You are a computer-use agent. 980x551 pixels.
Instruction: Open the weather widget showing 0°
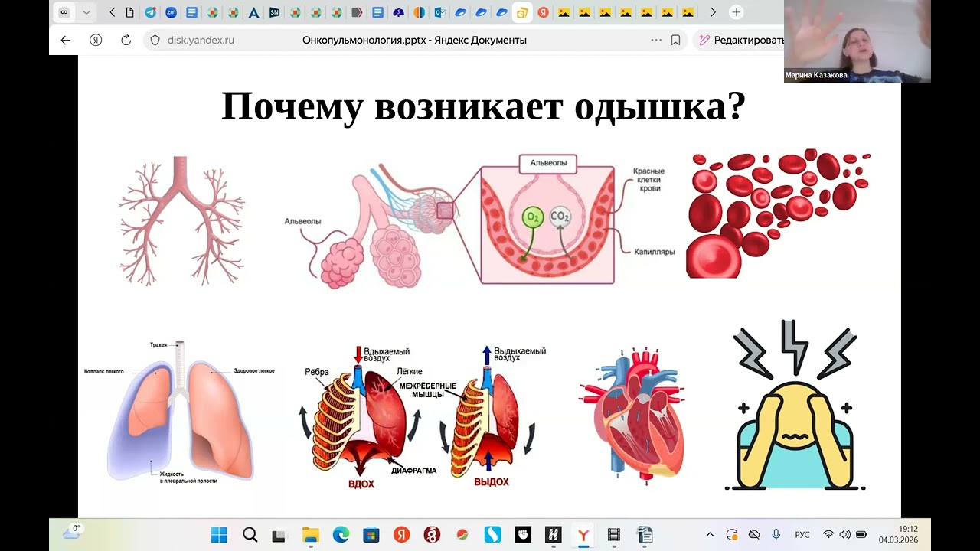pyautogui.click(x=73, y=533)
